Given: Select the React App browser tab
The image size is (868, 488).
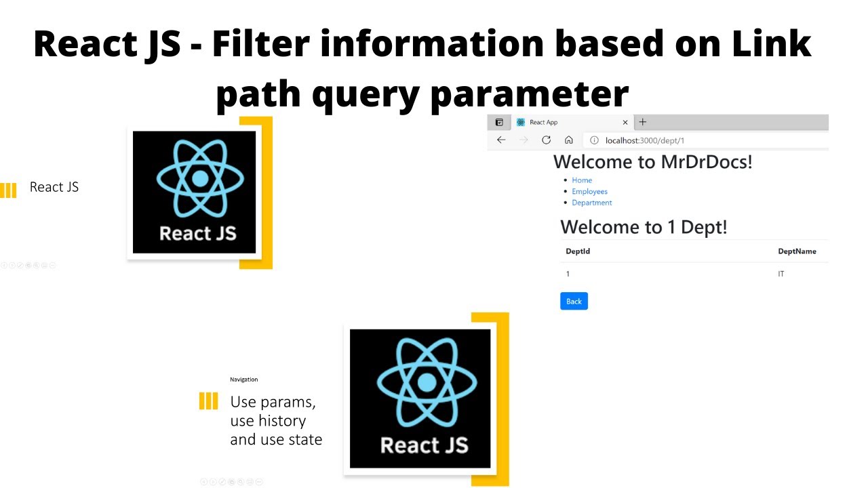Looking at the screenshot, I should coord(573,123).
